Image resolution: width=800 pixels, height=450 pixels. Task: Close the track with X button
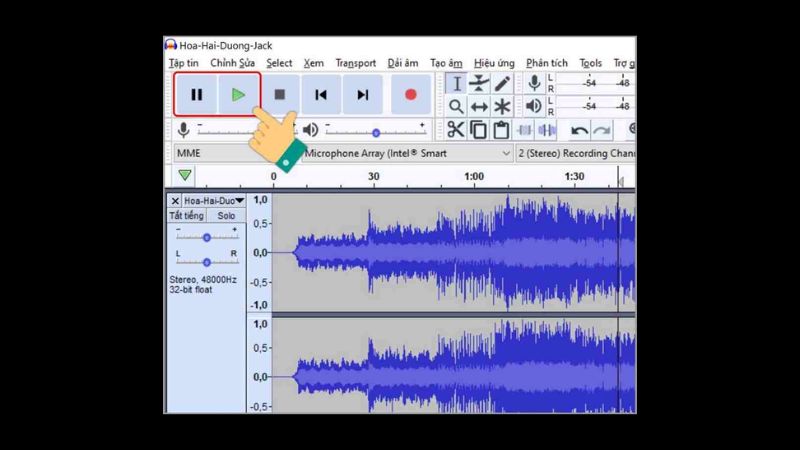click(175, 201)
